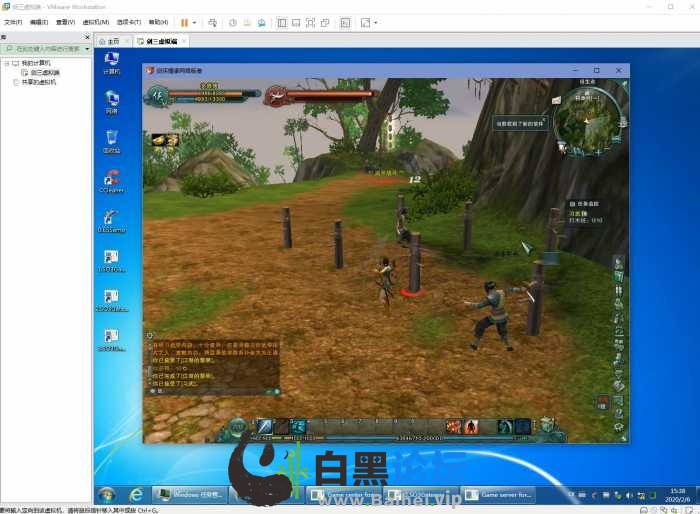Click the show thumbnail bar toolbar icon
Image resolution: width=700 pixels, height=514 pixels.
coord(296,22)
